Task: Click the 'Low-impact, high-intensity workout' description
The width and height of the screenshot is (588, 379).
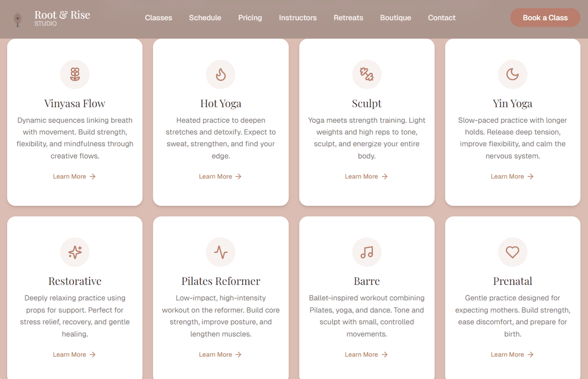Action: pos(221,316)
